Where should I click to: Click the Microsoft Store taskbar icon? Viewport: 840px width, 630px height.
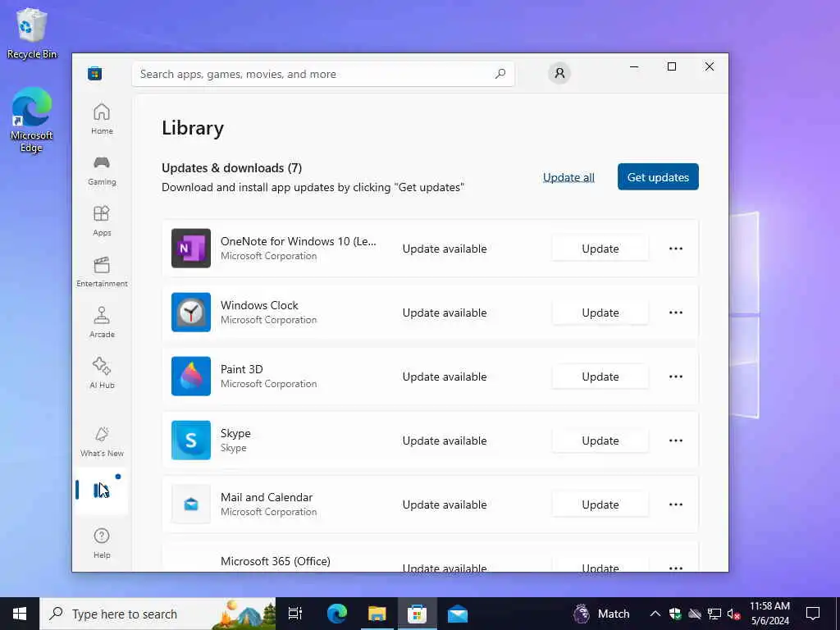(418, 614)
